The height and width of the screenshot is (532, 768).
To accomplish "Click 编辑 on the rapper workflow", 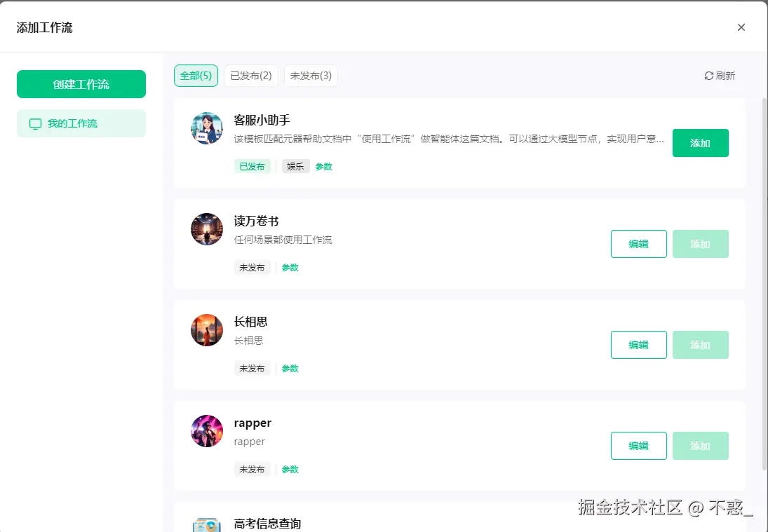I will (x=638, y=446).
